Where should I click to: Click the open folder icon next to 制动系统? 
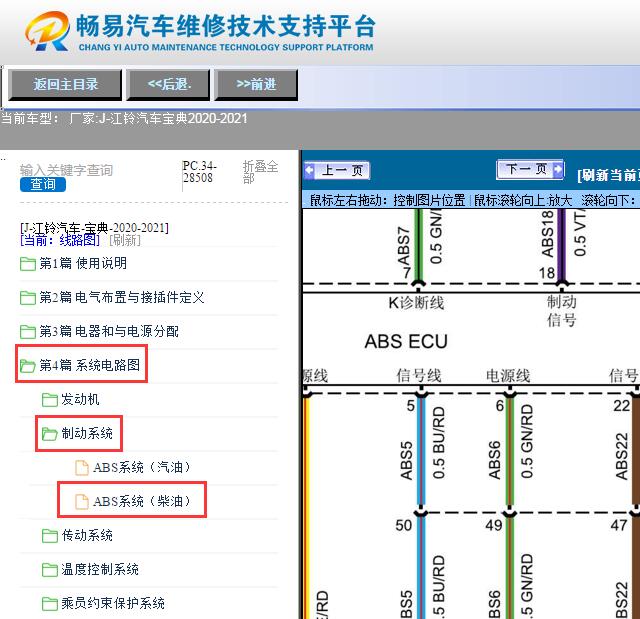50,433
